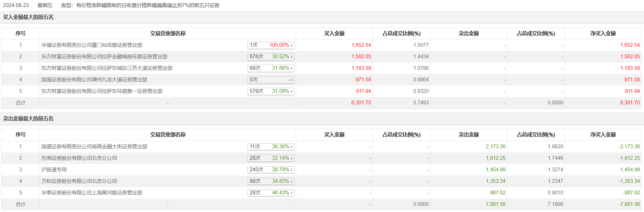Open the 69次 31.88% stats dropdown
644x212 pixels.
coord(271,68)
